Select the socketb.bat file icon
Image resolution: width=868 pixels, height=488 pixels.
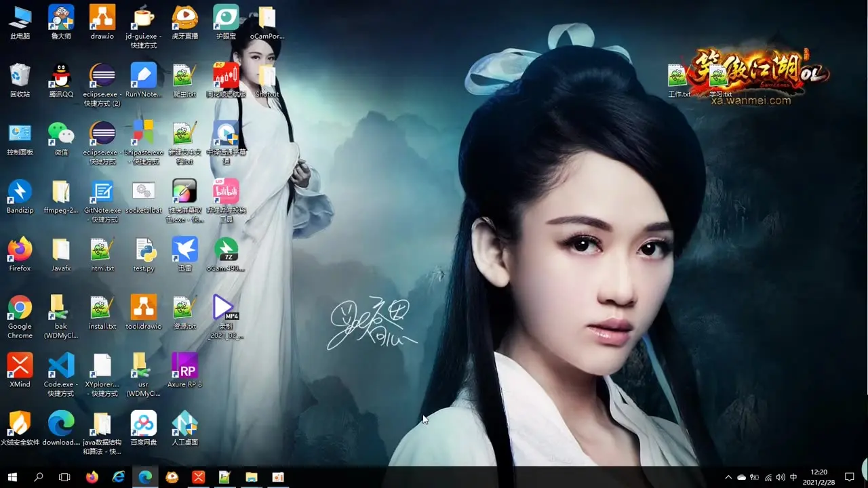(x=144, y=197)
